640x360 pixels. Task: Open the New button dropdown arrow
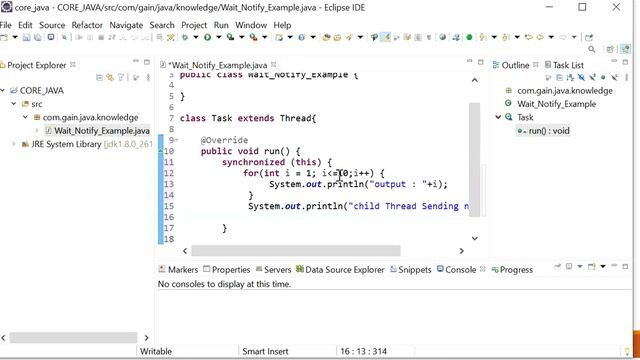coord(15,38)
